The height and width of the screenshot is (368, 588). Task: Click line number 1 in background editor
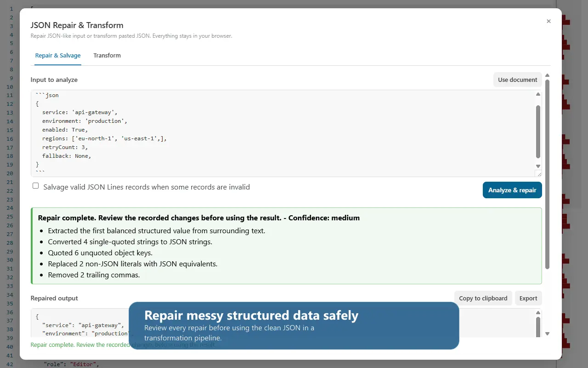[11, 9]
